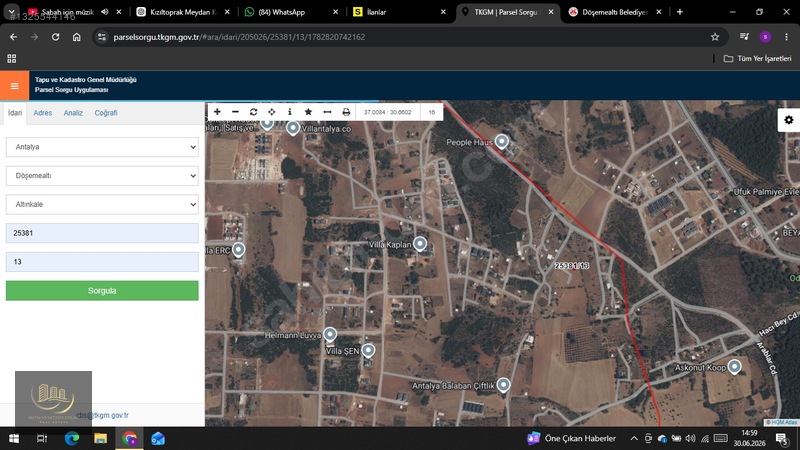
Task: Open Tüm Yer İşaretleri bookmarks folder
Action: click(x=758, y=59)
